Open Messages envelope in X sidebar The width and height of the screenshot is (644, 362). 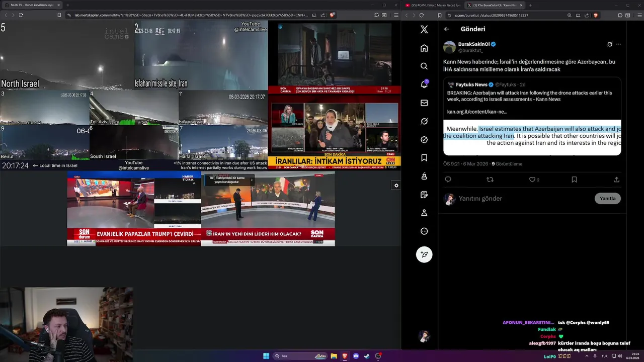424,103
